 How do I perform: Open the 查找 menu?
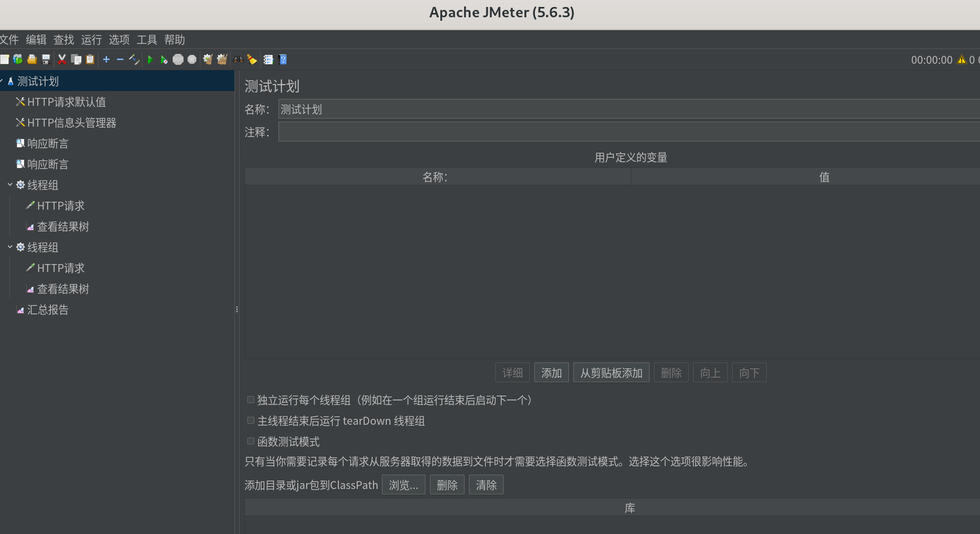coord(64,40)
